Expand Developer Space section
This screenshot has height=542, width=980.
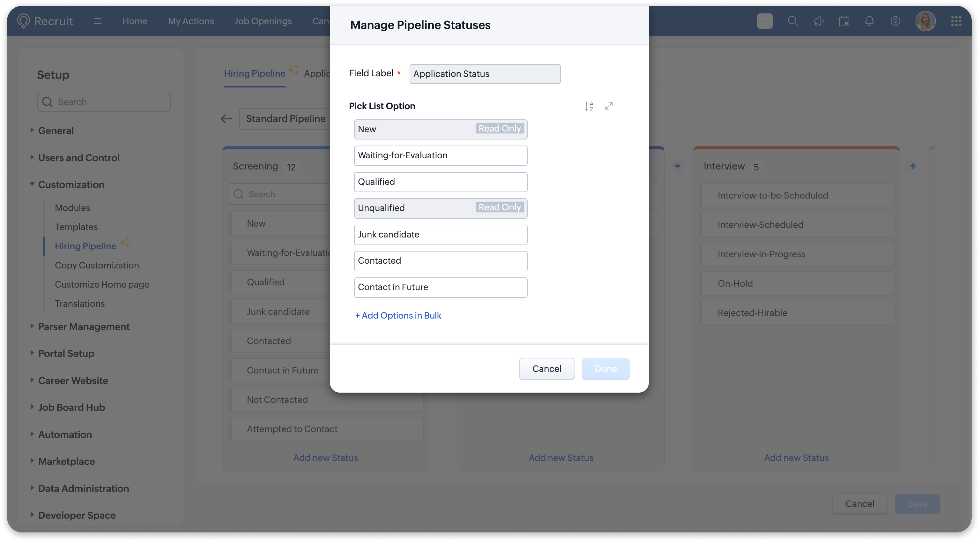[x=32, y=515]
